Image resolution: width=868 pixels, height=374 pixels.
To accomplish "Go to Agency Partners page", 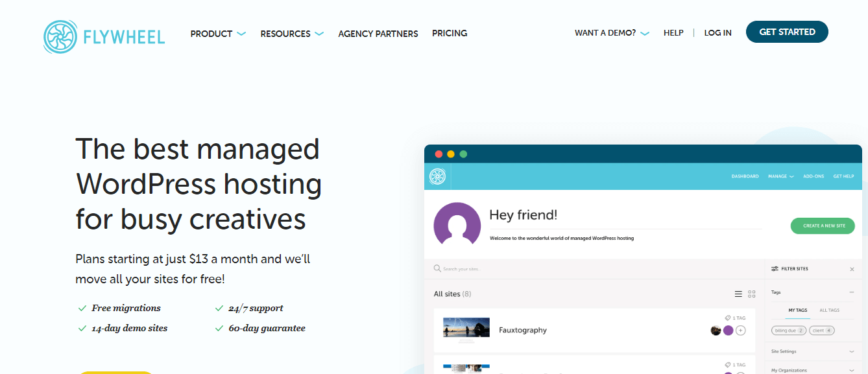I will (378, 34).
